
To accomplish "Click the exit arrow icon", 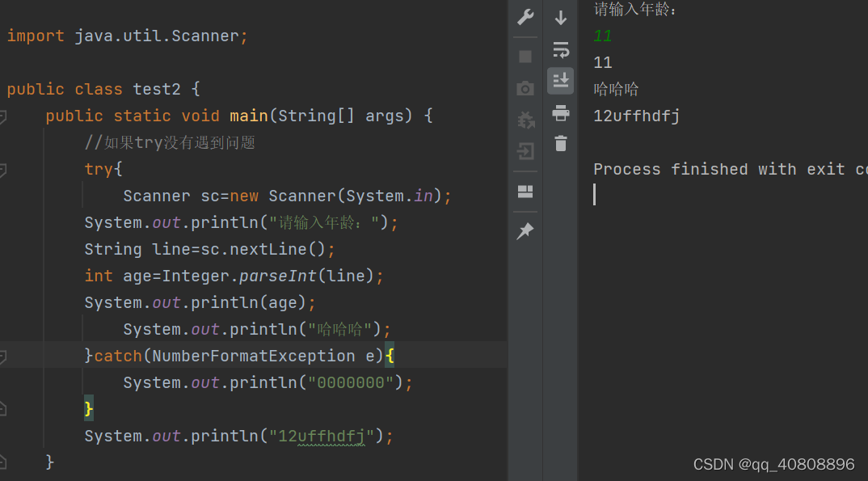I will point(525,151).
